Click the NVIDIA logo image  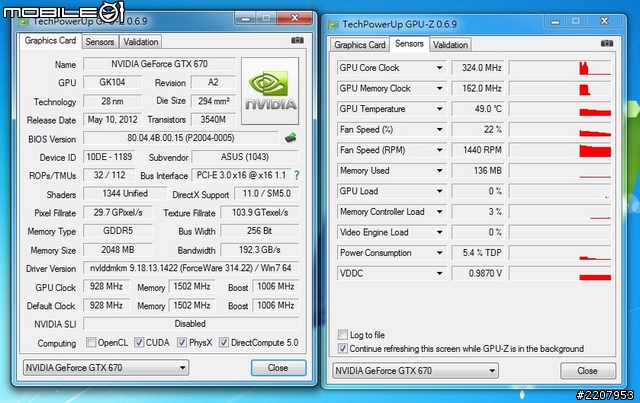(x=270, y=91)
